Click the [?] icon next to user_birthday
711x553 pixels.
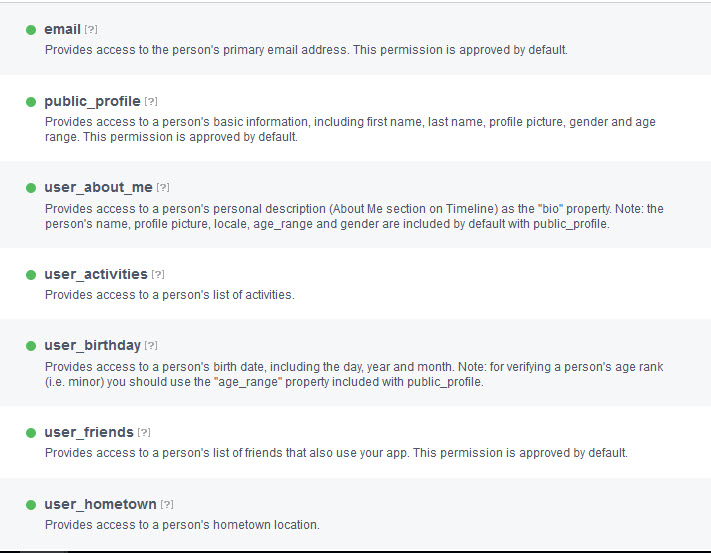[151, 346]
